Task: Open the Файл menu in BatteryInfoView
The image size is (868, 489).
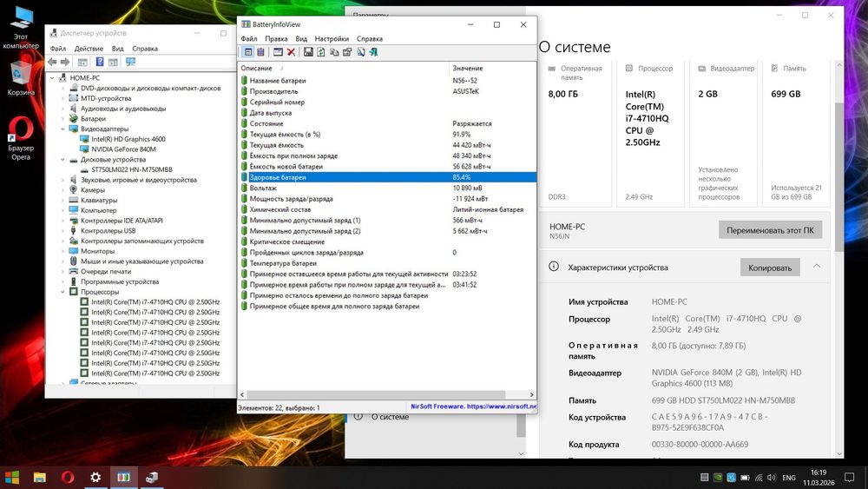Action: 248,39
